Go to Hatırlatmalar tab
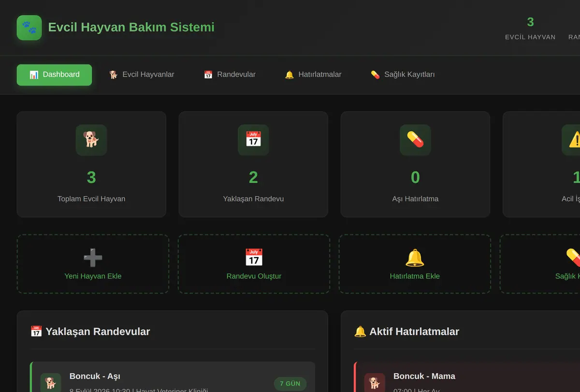The image size is (580, 392). [313, 75]
